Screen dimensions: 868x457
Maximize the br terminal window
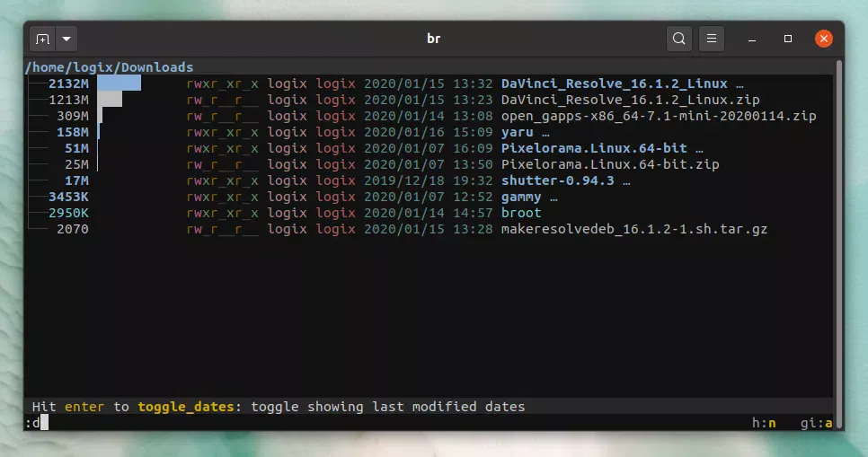(x=788, y=39)
